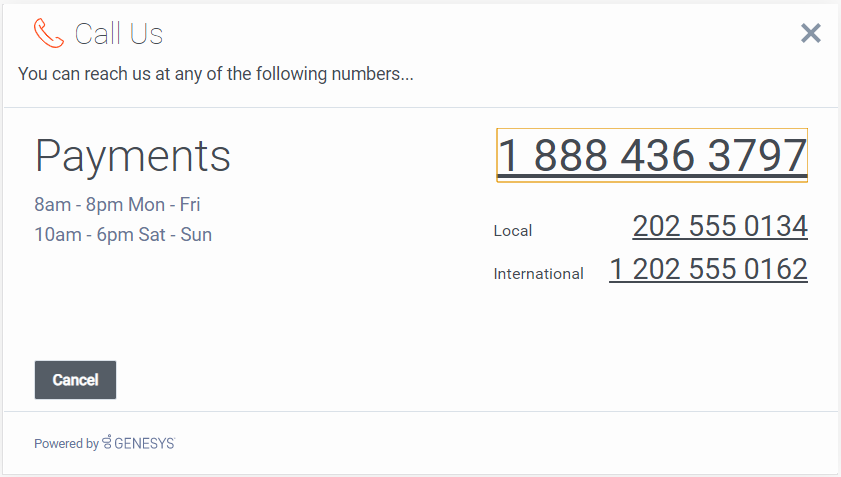Viewport: 841px width, 477px height.
Task: Open the GENESYS wordmark in footer
Action: pyautogui.click(x=144, y=444)
